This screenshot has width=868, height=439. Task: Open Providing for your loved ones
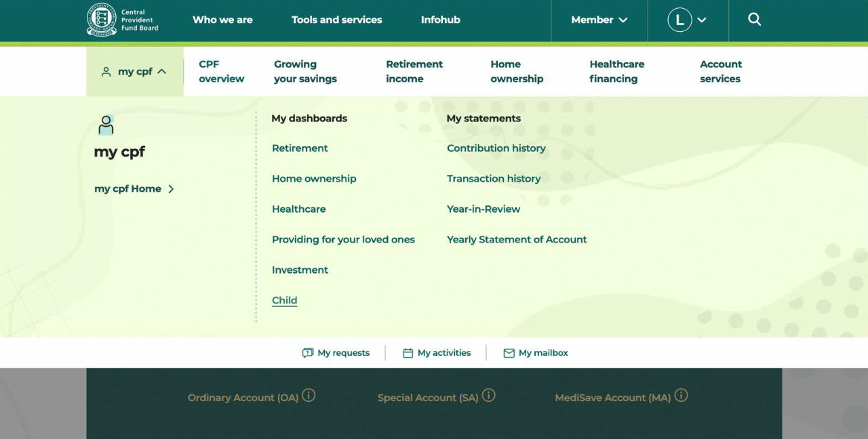click(343, 240)
